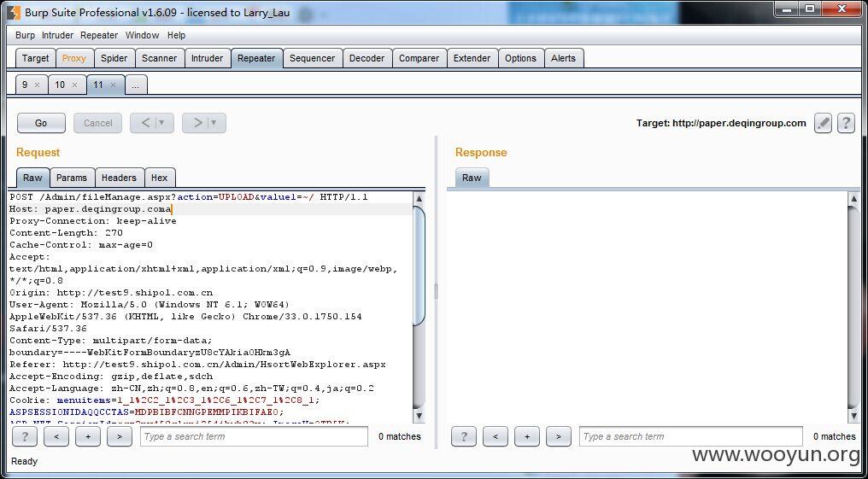The height and width of the screenshot is (479, 868).
Task: Click the Accept-Encoding: gzip,deflate,sdch line
Action: point(111,377)
